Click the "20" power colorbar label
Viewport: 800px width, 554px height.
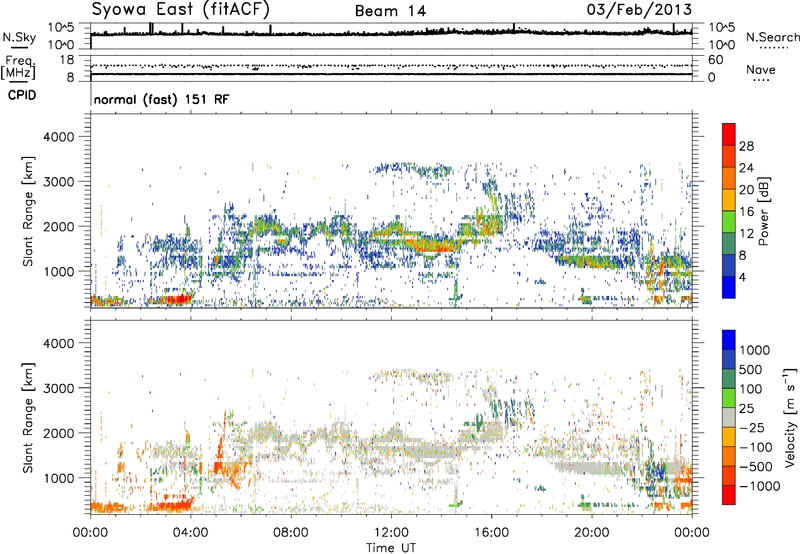click(x=746, y=190)
